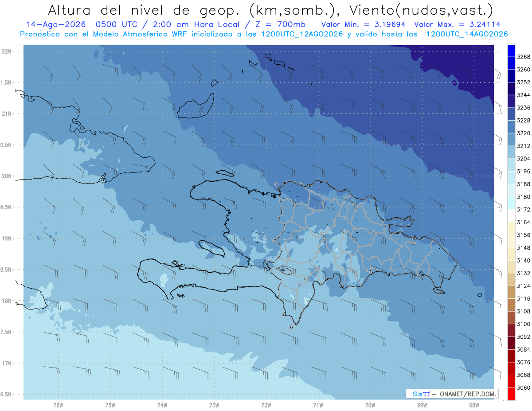Click the "74W" longitude label
The image size is (532, 411).
(x=162, y=405)
